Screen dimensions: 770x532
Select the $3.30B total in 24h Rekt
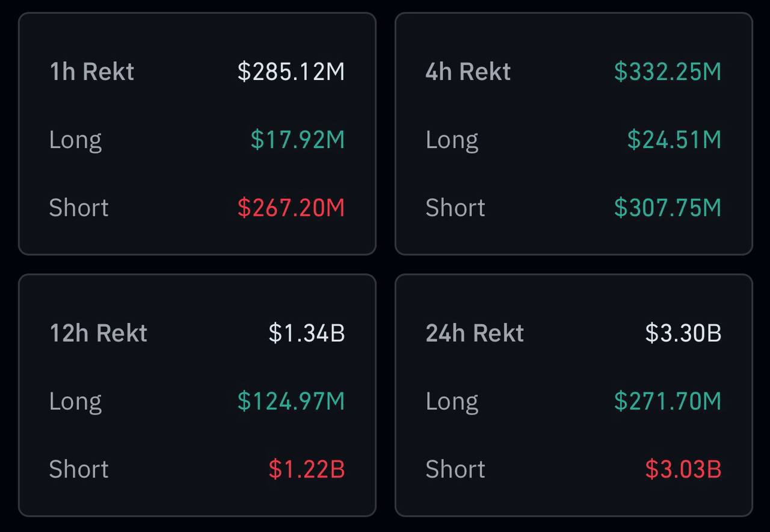(683, 333)
